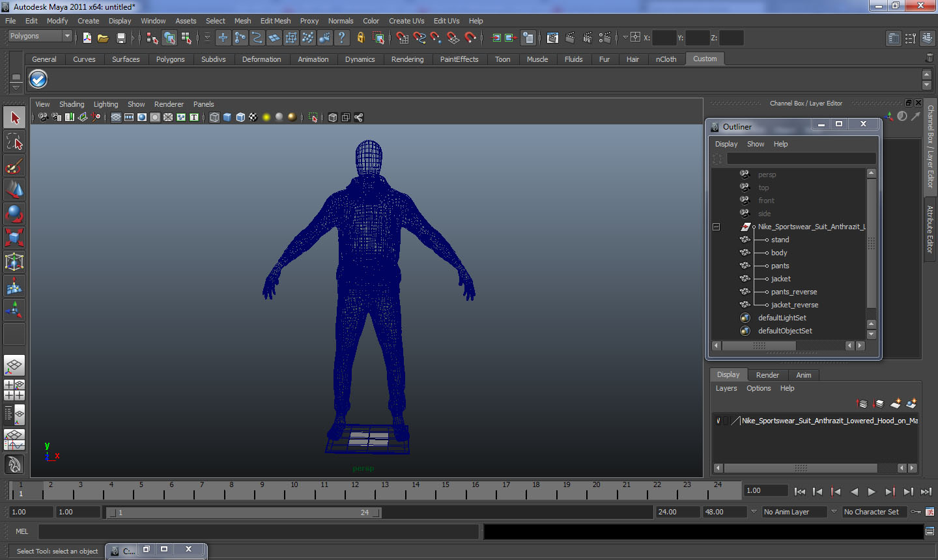Open character set dropdown arrow
The image size is (938, 560).
[834, 512]
